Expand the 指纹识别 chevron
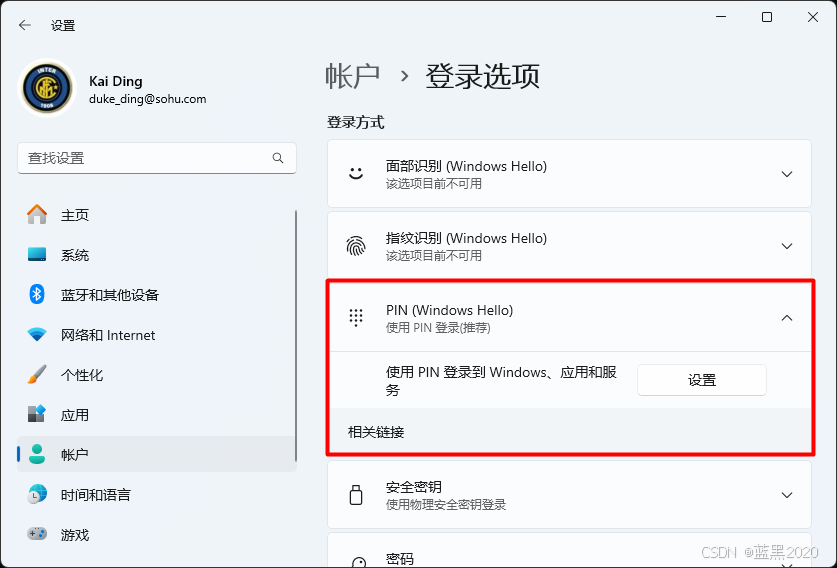The width and height of the screenshot is (837, 568). click(786, 246)
